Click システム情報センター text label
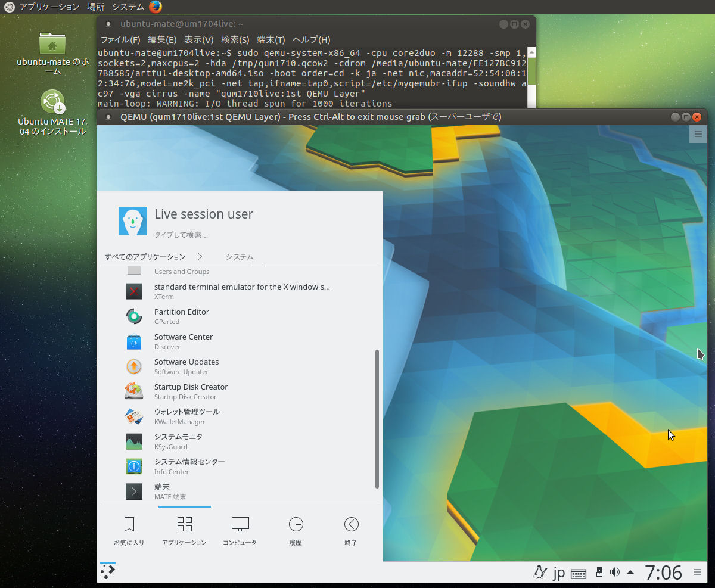 click(x=189, y=462)
